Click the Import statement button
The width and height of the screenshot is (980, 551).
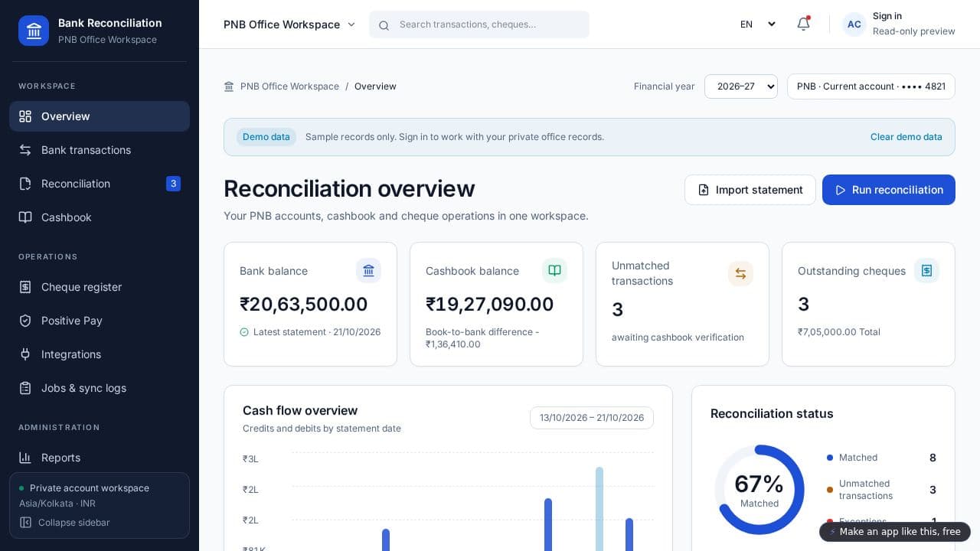point(750,190)
